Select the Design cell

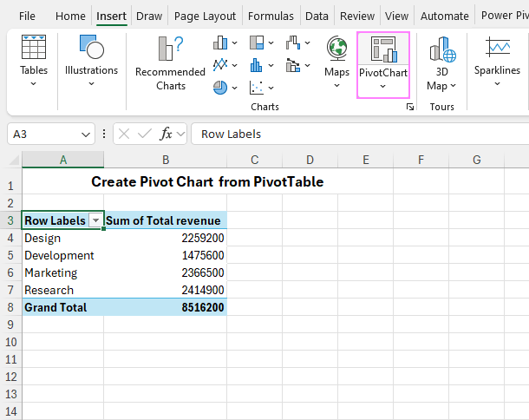63,238
